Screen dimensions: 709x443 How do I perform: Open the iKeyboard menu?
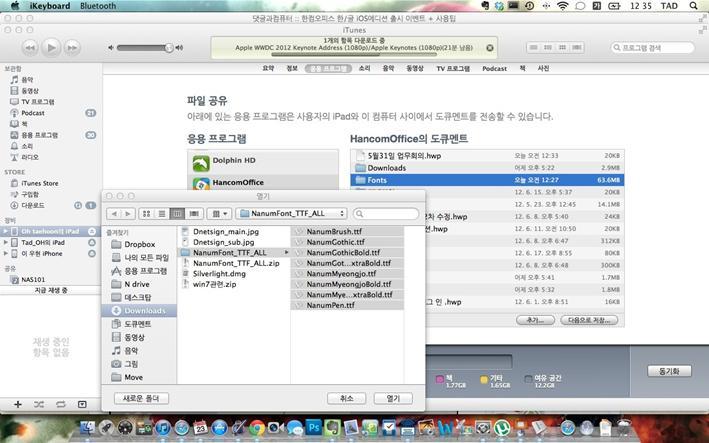50,6
